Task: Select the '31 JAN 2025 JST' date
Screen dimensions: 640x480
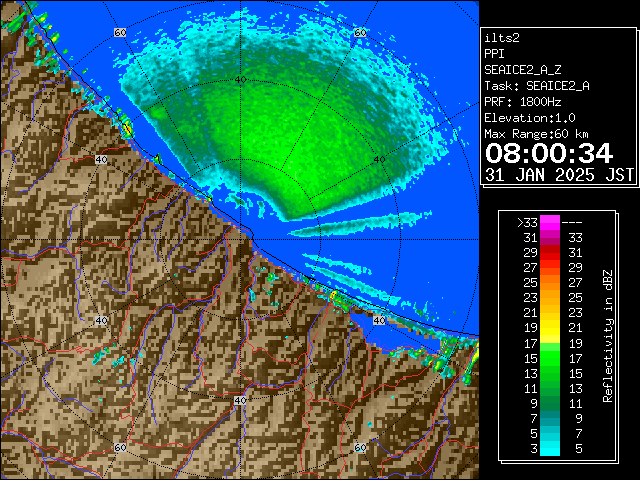Action: [x=559, y=175]
